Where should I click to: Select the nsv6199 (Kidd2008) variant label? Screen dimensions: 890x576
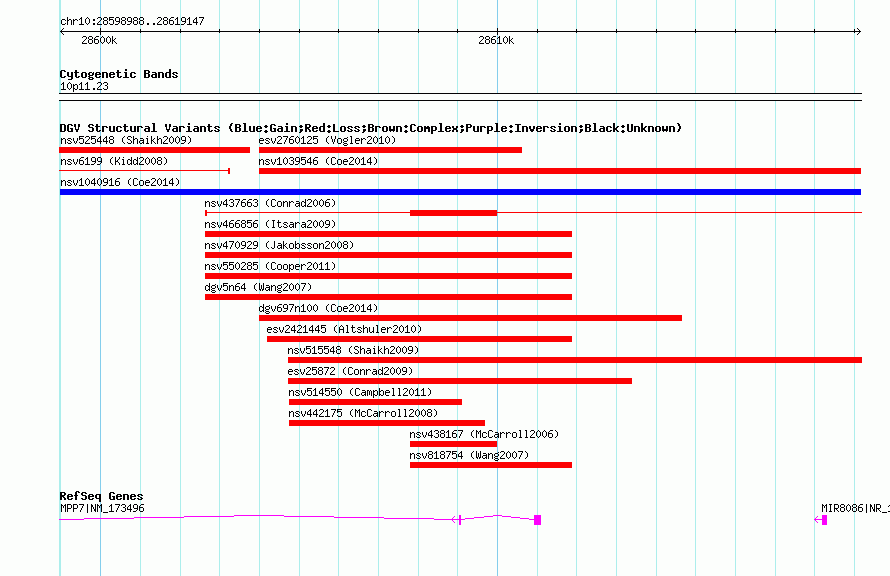[x=114, y=161]
